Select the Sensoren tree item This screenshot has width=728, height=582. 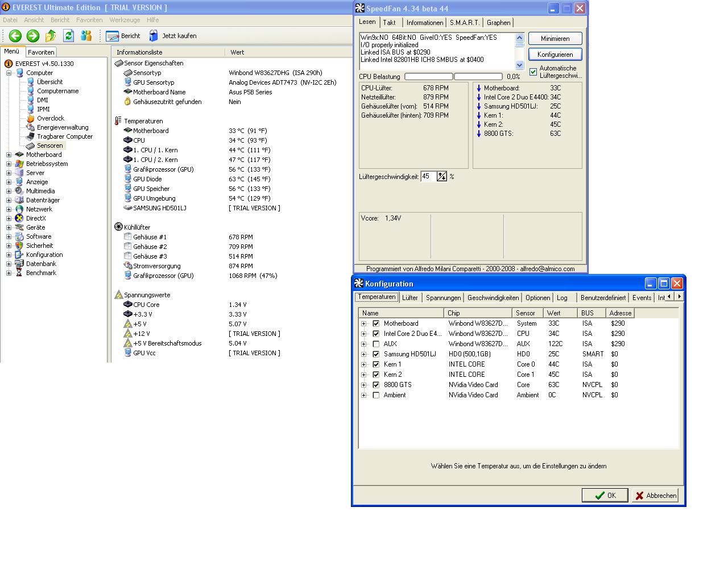pos(50,145)
